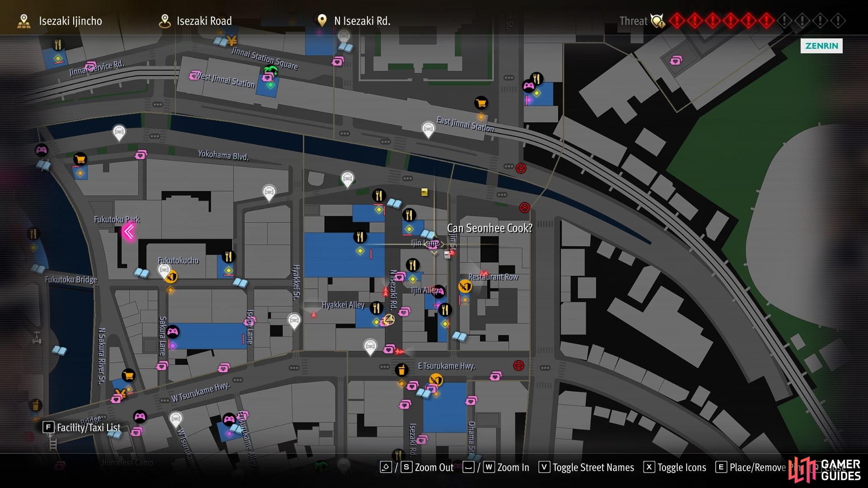Click the West Jinnai Station label
This screenshot has height=488, width=868.
[x=225, y=80]
